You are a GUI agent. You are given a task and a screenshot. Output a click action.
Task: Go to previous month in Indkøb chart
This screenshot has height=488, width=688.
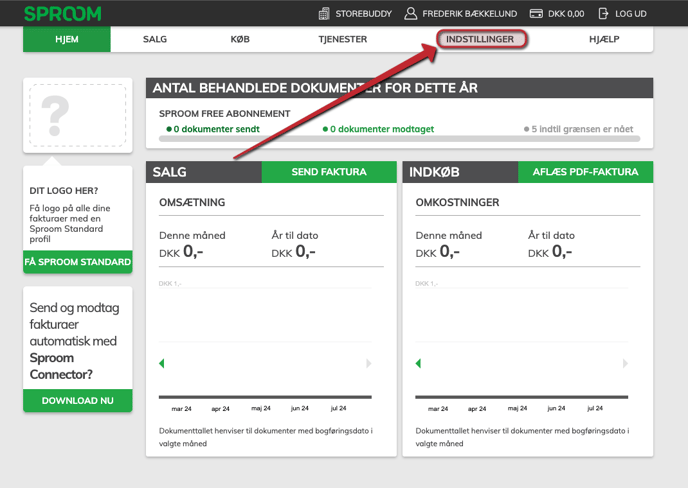[x=418, y=363]
